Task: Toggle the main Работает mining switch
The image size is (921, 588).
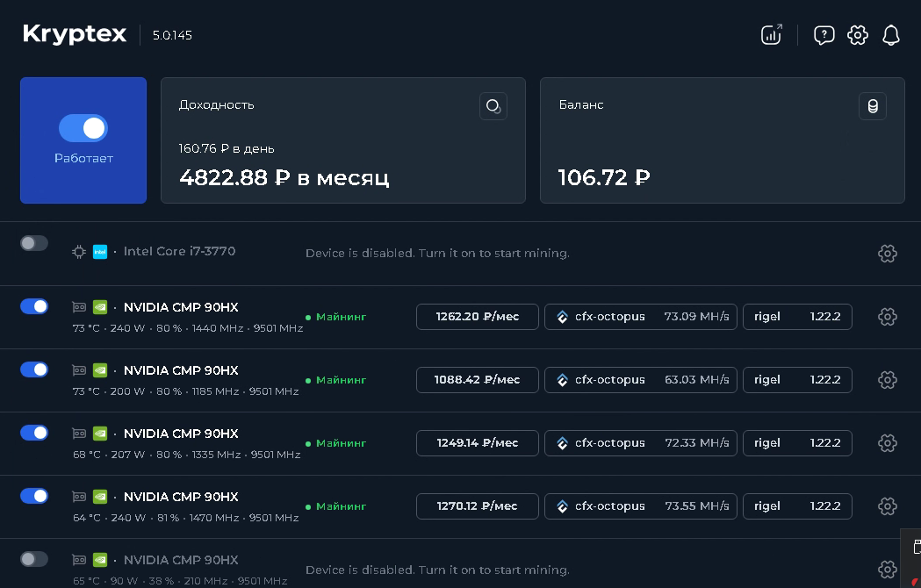Action: coord(83,128)
